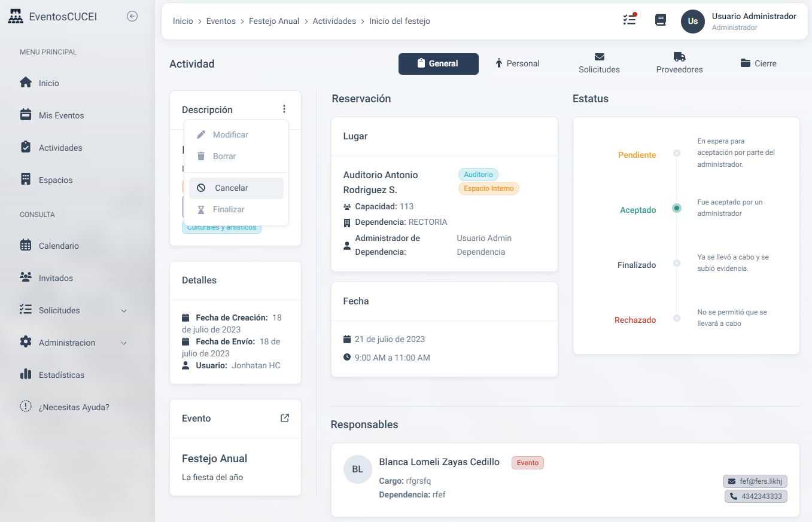Click the Espacio Interno orange tag
The width and height of the screenshot is (812, 522).
pos(489,188)
